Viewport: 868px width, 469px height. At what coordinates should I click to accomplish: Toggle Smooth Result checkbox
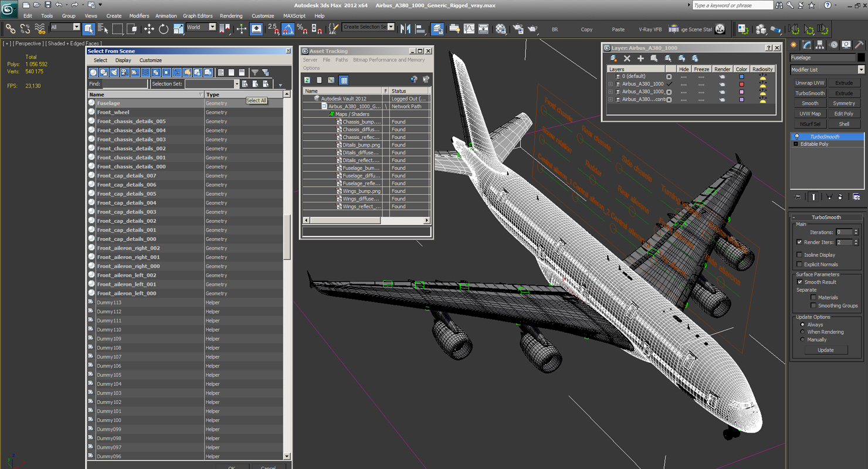pos(799,282)
